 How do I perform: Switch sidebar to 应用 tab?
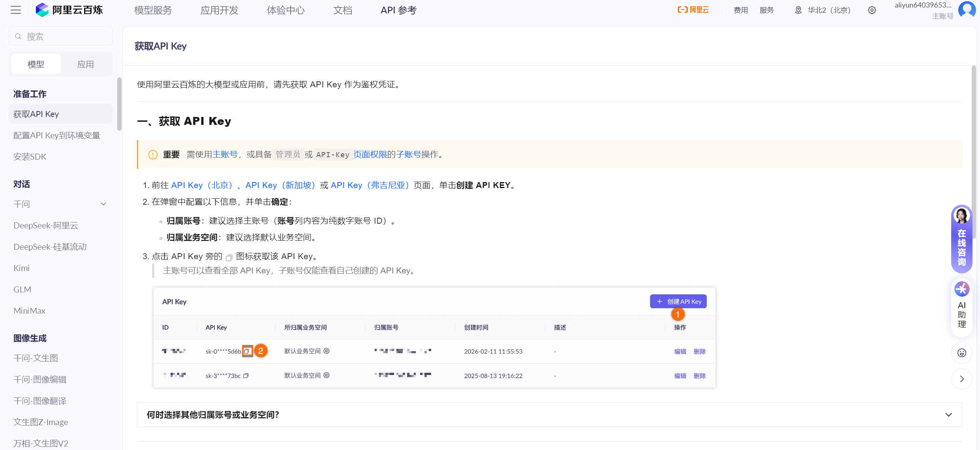click(x=86, y=64)
